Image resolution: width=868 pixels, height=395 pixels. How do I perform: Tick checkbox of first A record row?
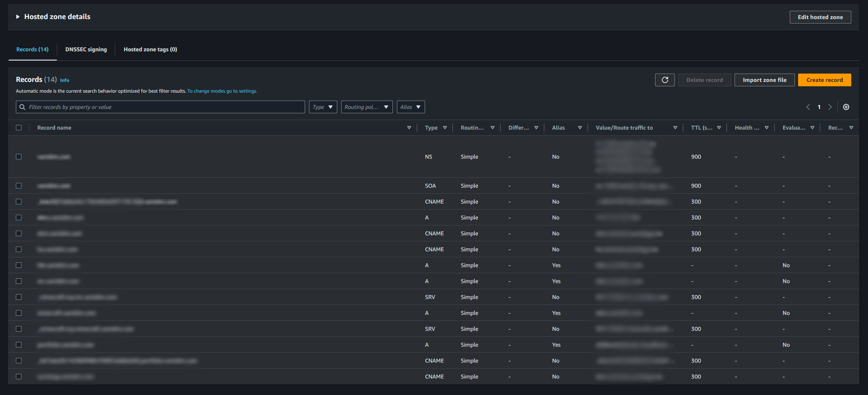(19, 218)
